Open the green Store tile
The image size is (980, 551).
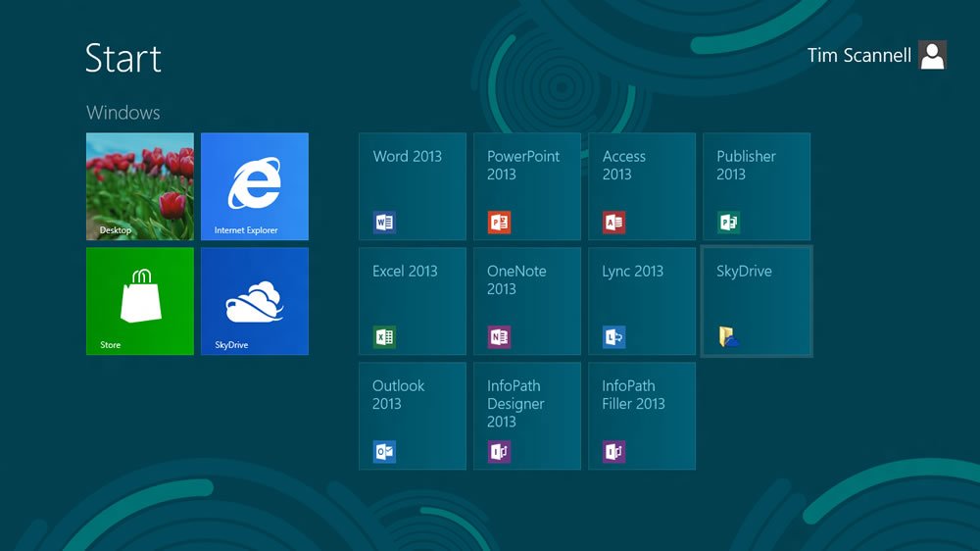click(140, 301)
